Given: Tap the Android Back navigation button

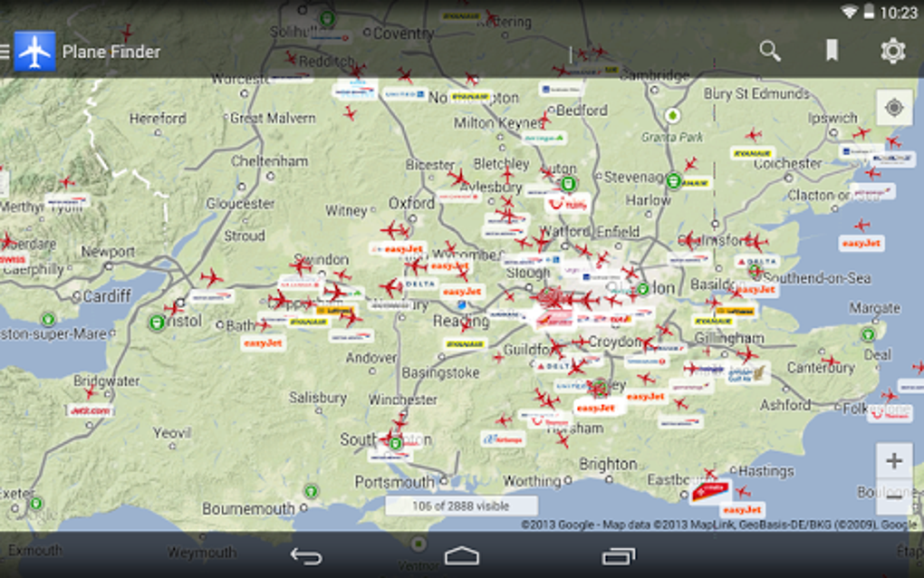Looking at the screenshot, I should pyautogui.click(x=306, y=556).
